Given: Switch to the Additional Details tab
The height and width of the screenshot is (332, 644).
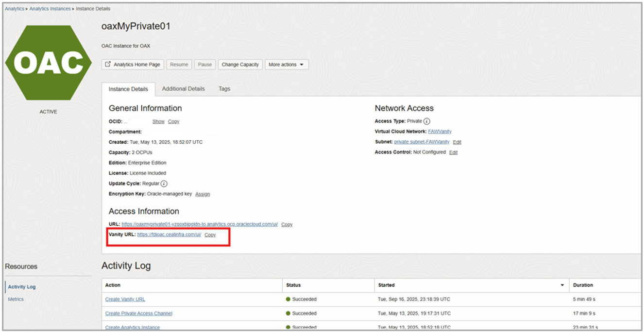Looking at the screenshot, I should [x=183, y=89].
